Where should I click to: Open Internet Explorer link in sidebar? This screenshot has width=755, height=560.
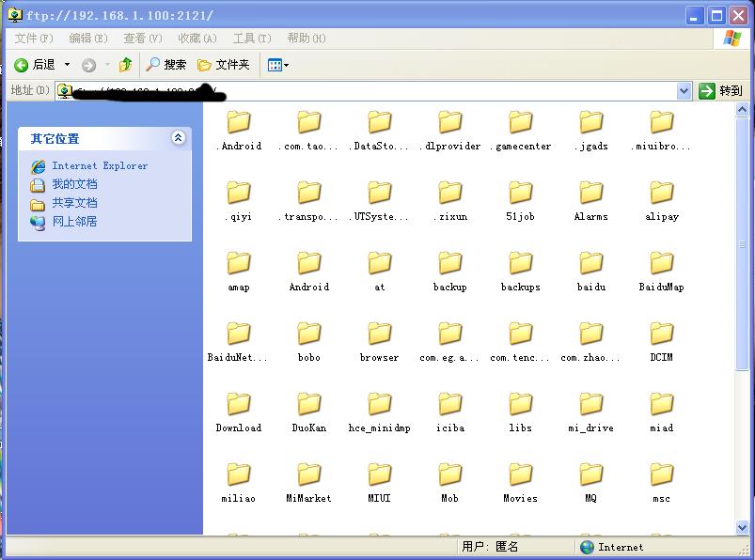[x=100, y=166]
